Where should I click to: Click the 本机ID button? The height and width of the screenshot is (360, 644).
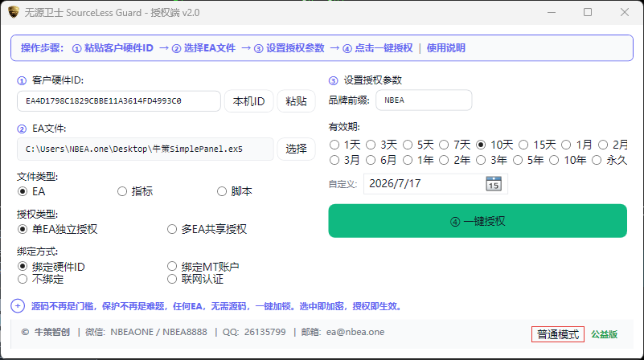[x=249, y=101]
